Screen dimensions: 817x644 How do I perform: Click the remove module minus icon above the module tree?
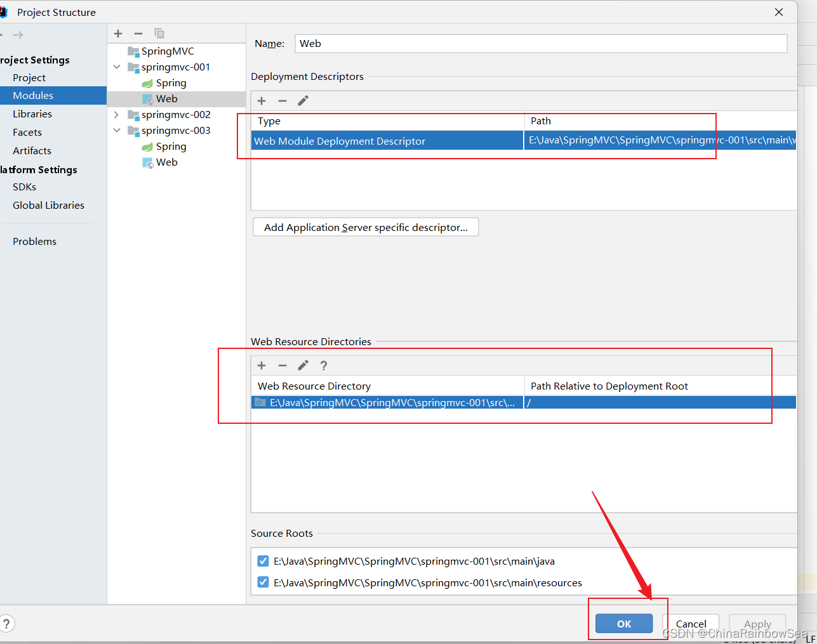tap(138, 34)
